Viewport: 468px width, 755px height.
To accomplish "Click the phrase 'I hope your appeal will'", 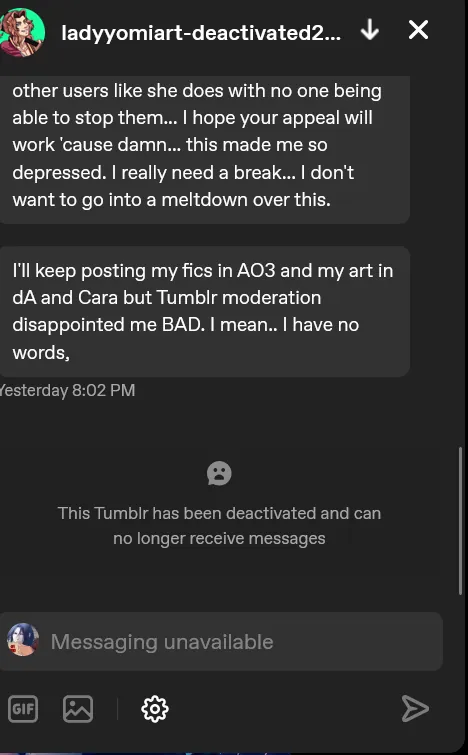I will 277,117.
